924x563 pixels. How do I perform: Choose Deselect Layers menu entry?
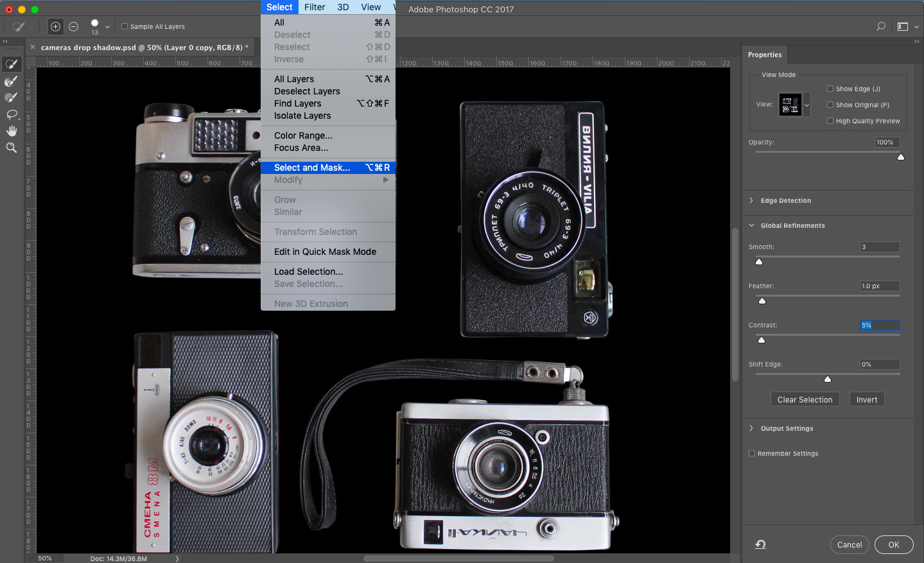[x=328, y=91]
